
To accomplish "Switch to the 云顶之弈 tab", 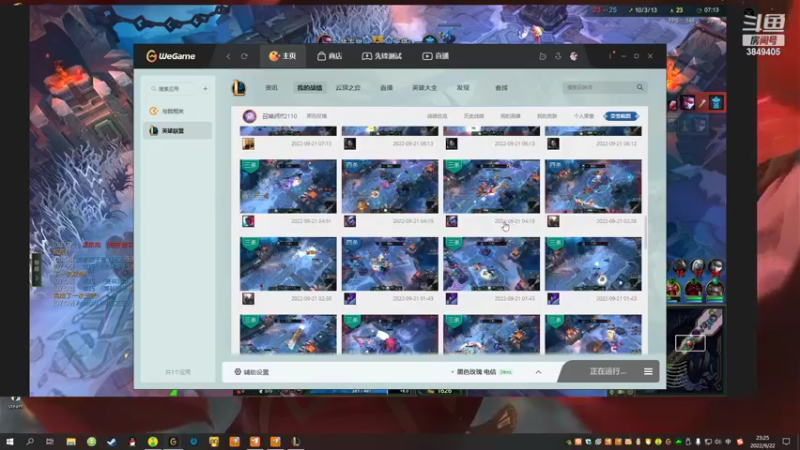I will [348, 88].
